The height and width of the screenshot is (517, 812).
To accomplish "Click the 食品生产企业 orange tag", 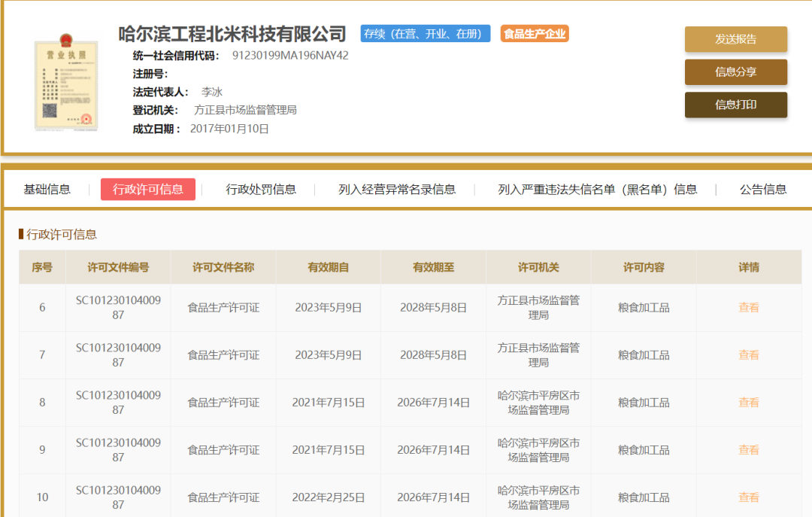I will coord(535,34).
